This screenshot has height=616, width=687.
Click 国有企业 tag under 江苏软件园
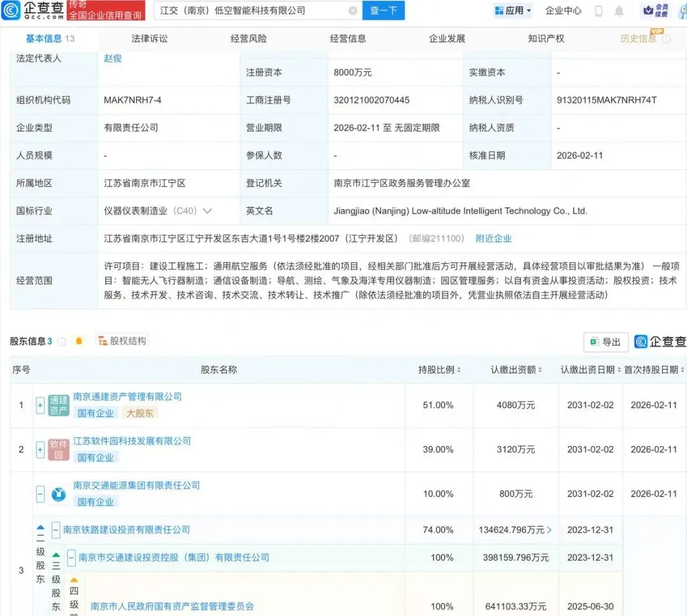(x=95, y=458)
